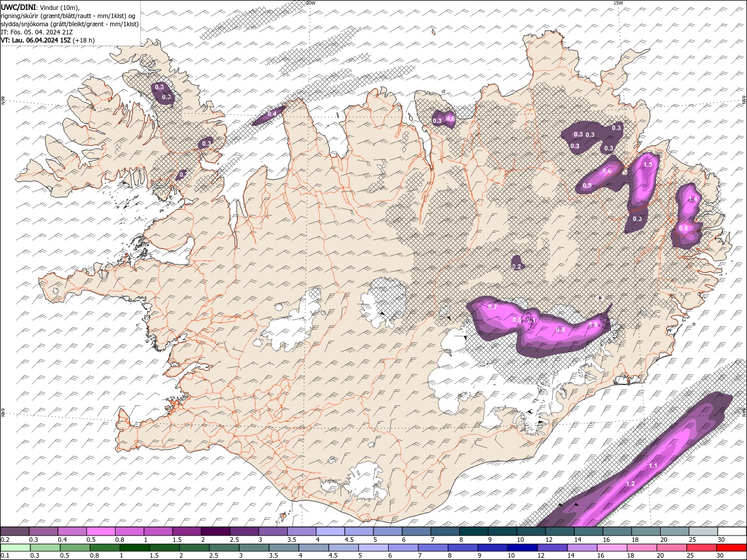The image size is (747, 560).
Task: Pick the dark purple 2 snow legend swatch
Action: point(215,531)
